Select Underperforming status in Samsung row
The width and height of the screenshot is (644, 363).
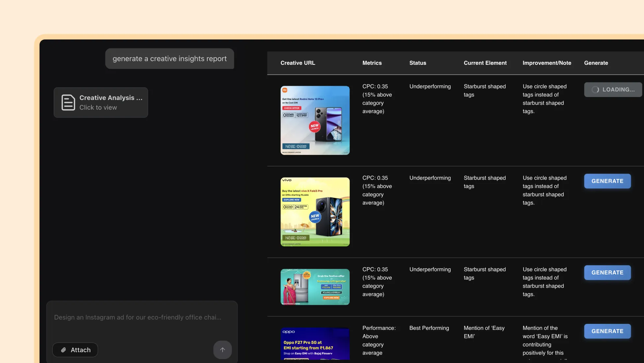430,269
